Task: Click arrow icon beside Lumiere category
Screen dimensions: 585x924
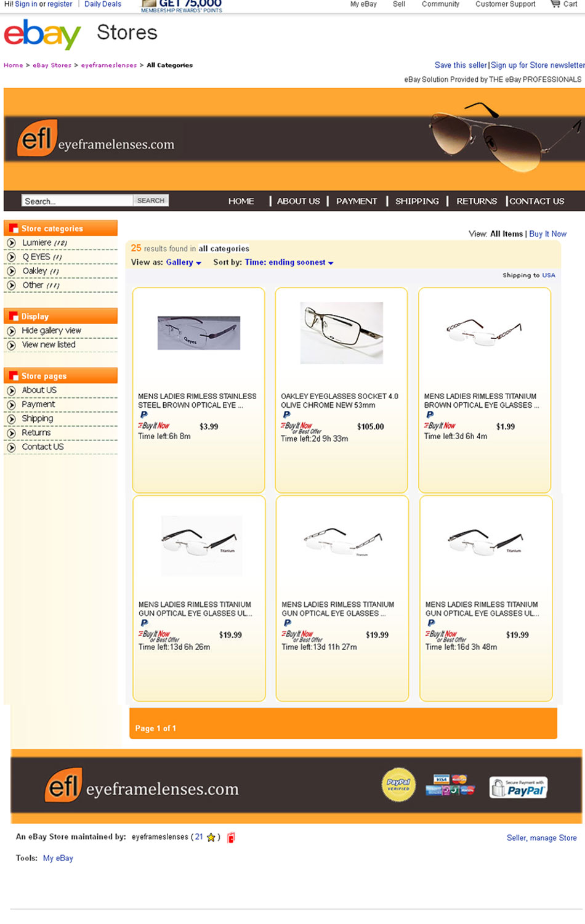Action: click(x=11, y=243)
